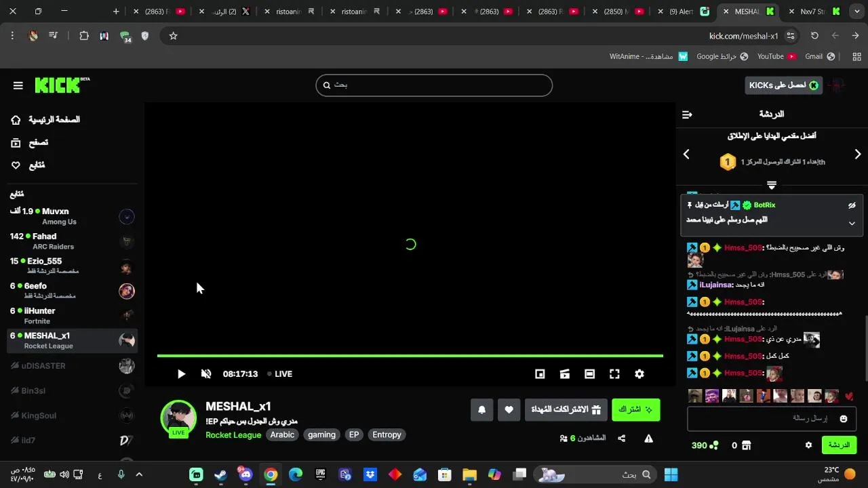Collapse the chat panel
The height and width of the screenshot is (488, 868).
[x=687, y=115]
